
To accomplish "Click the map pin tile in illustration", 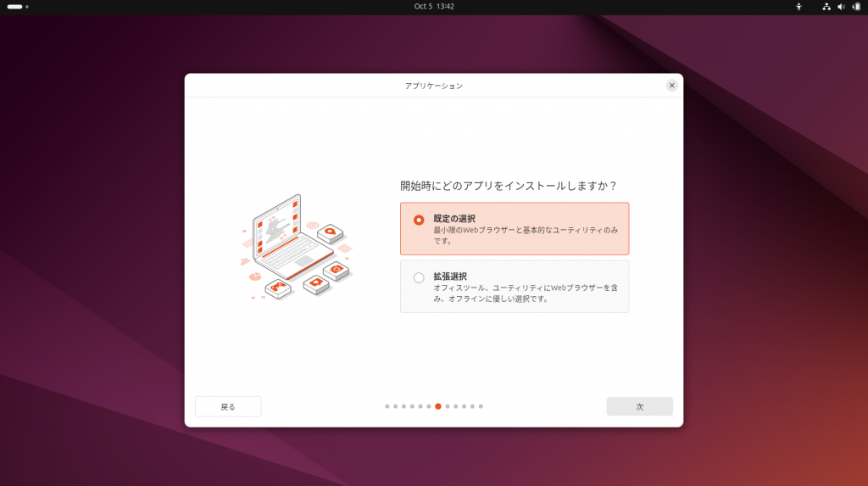I will pos(330,231).
